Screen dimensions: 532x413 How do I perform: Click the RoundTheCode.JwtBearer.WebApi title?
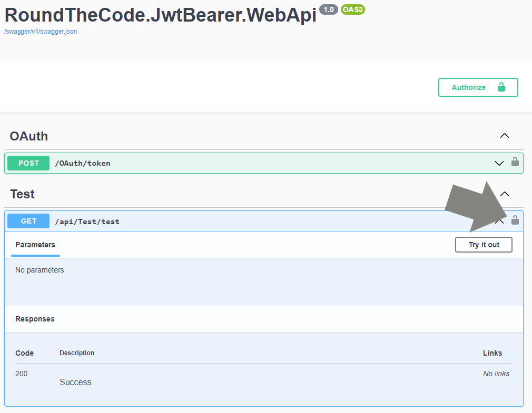coord(160,15)
